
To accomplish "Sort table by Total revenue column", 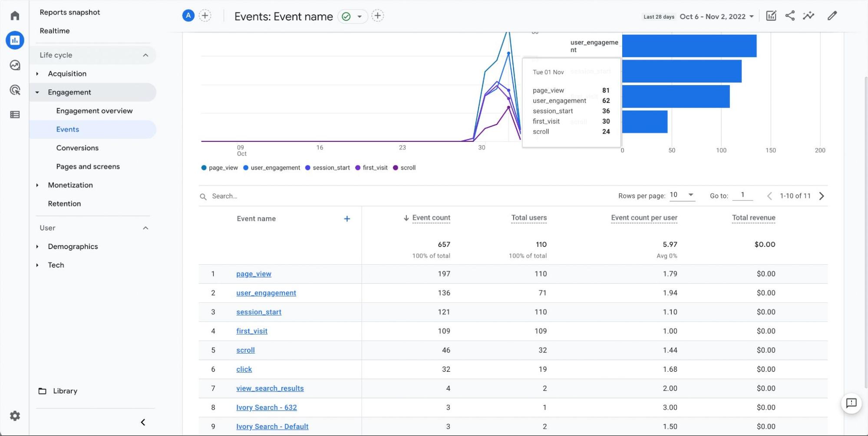I will click(753, 218).
